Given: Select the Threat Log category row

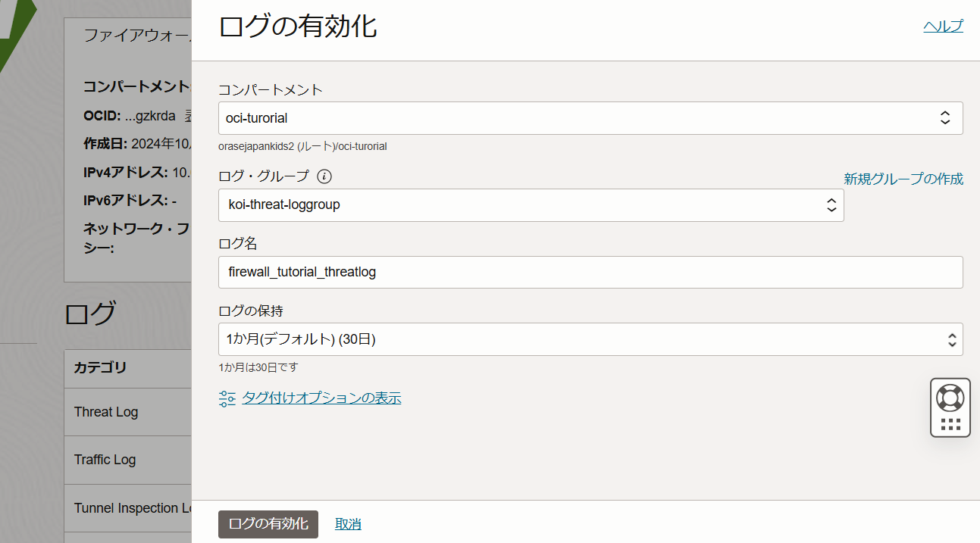Looking at the screenshot, I should click(105, 411).
